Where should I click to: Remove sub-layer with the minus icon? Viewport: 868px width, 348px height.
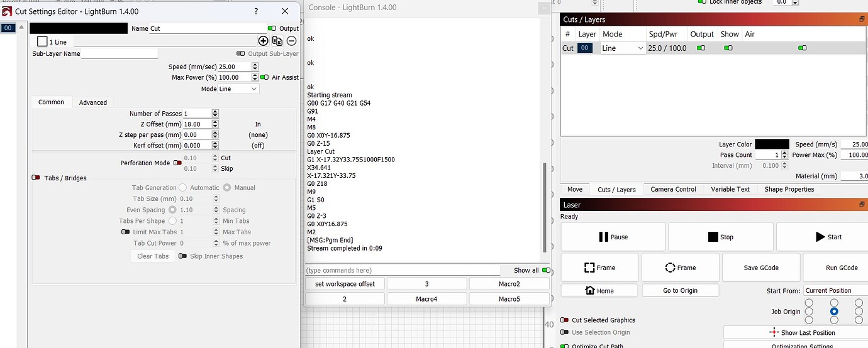click(x=291, y=41)
